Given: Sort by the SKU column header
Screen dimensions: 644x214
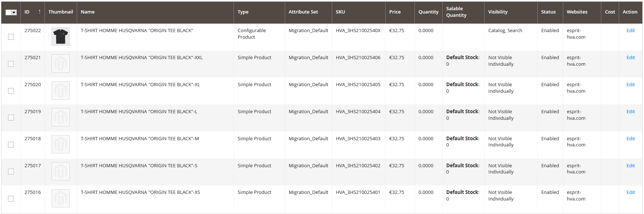Looking at the screenshot, I should point(340,12).
